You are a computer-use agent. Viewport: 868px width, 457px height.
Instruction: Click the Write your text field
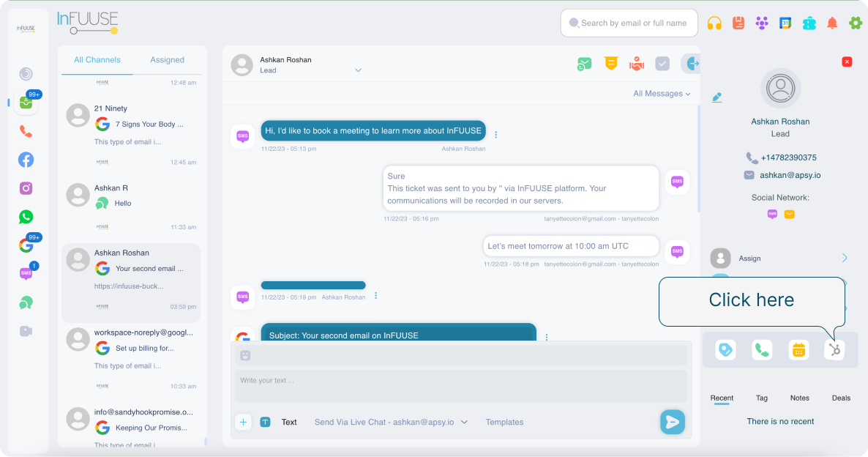click(x=461, y=385)
